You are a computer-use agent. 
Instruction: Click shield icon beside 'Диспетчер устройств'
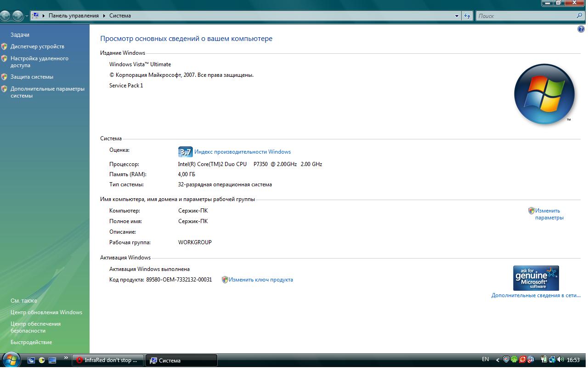[4, 46]
